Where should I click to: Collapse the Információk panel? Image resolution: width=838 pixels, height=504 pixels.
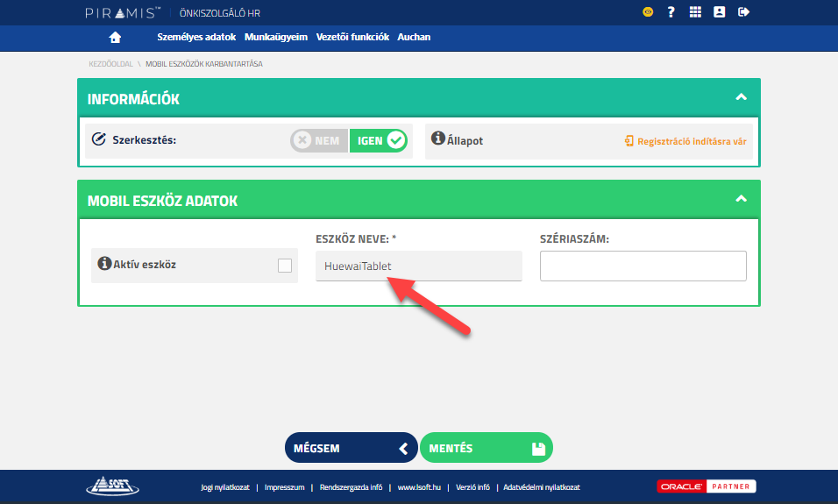pos(741,97)
